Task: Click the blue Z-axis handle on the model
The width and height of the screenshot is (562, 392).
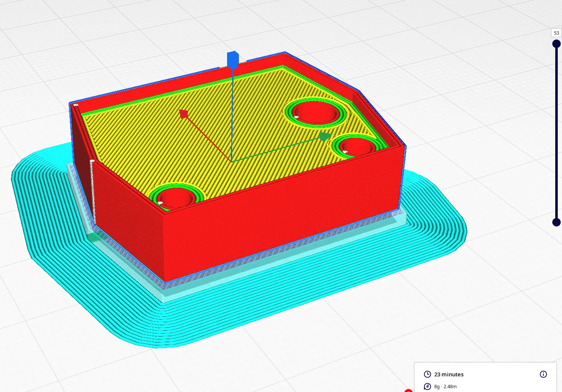Action: 233,60
